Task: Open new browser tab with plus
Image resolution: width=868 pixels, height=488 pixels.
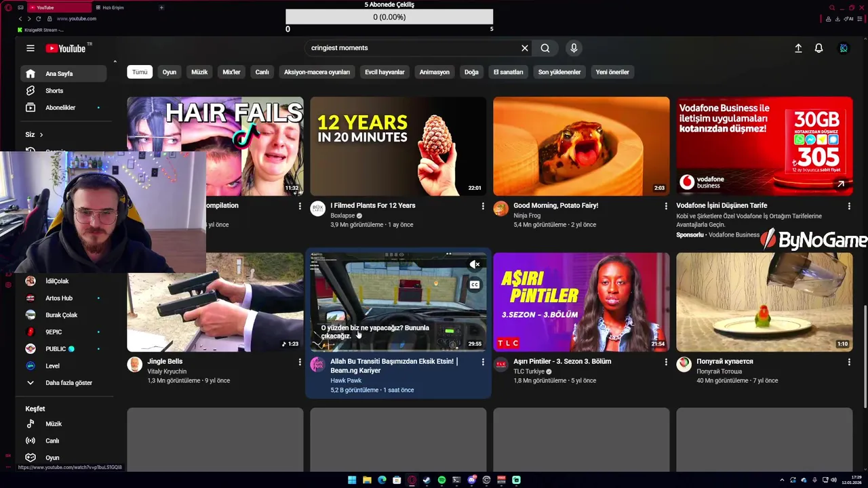Action: (161, 7)
